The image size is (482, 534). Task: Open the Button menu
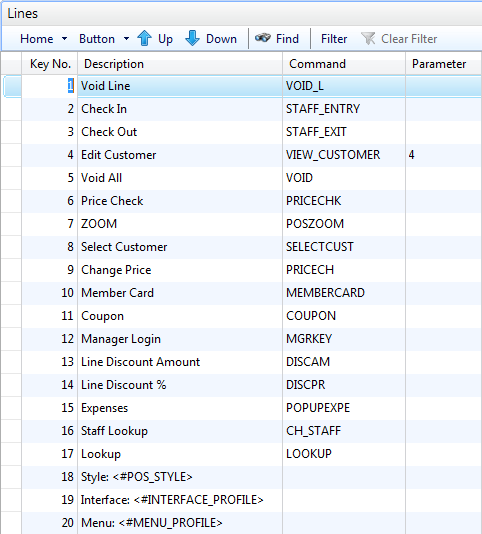click(x=97, y=39)
